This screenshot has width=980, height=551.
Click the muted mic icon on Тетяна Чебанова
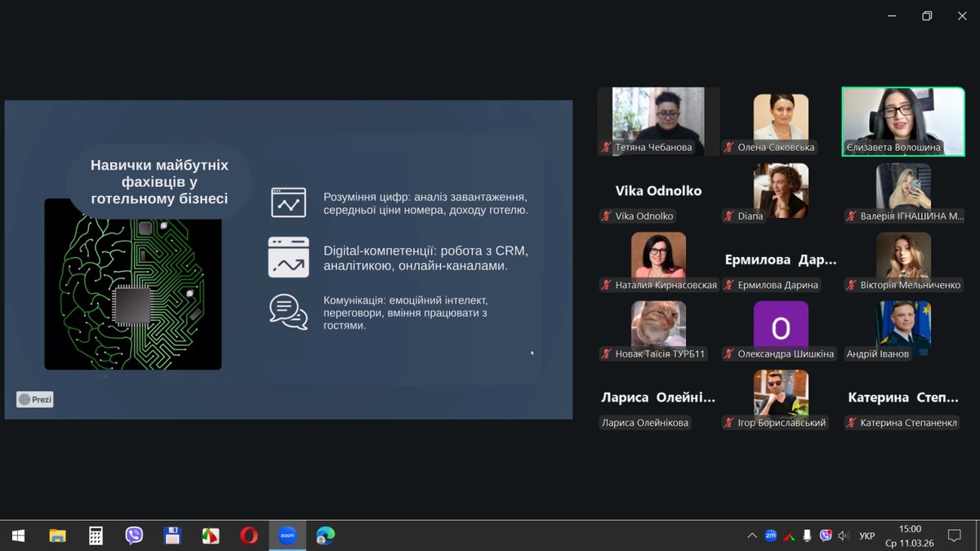(x=606, y=148)
